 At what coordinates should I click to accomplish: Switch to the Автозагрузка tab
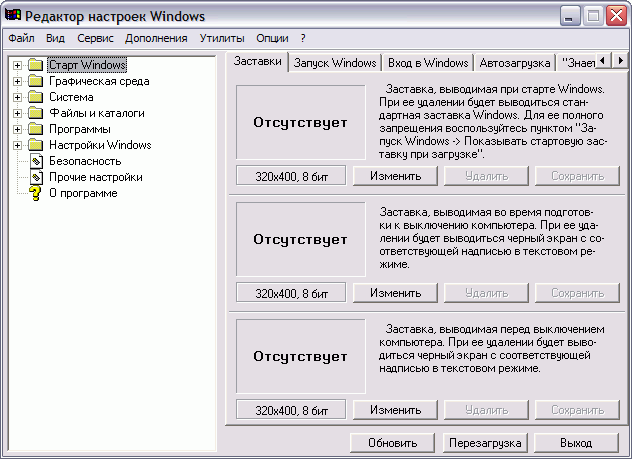tap(515, 63)
